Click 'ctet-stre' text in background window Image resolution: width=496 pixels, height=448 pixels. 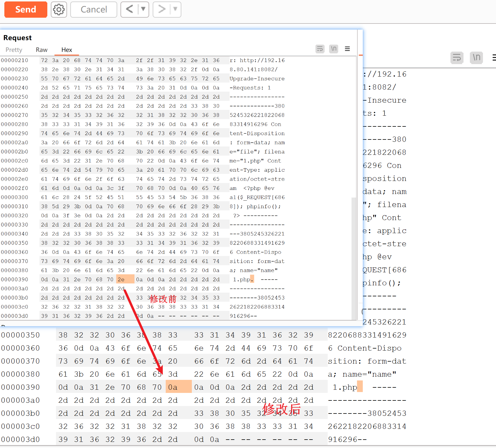pyautogui.click(x=385, y=244)
